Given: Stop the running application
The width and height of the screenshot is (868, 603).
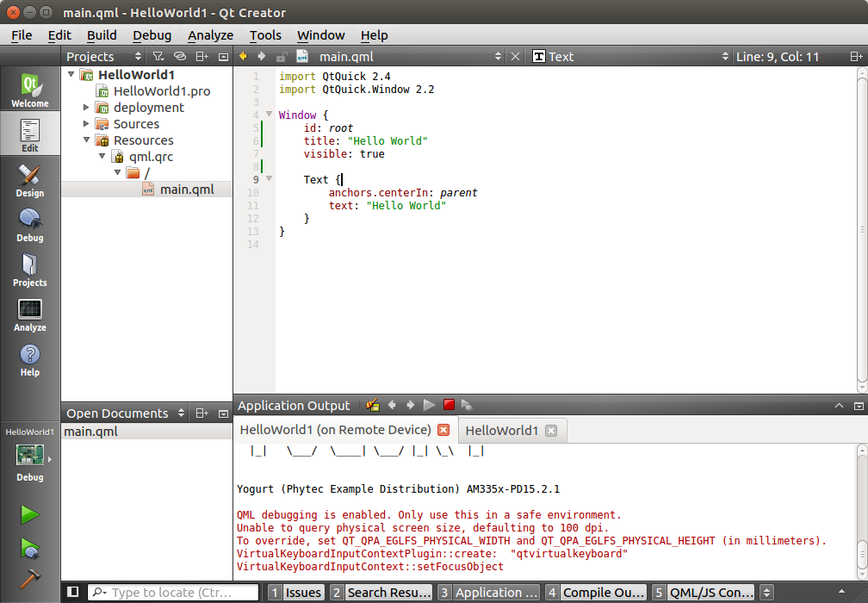Looking at the screenshot, I should pos(449,405).
